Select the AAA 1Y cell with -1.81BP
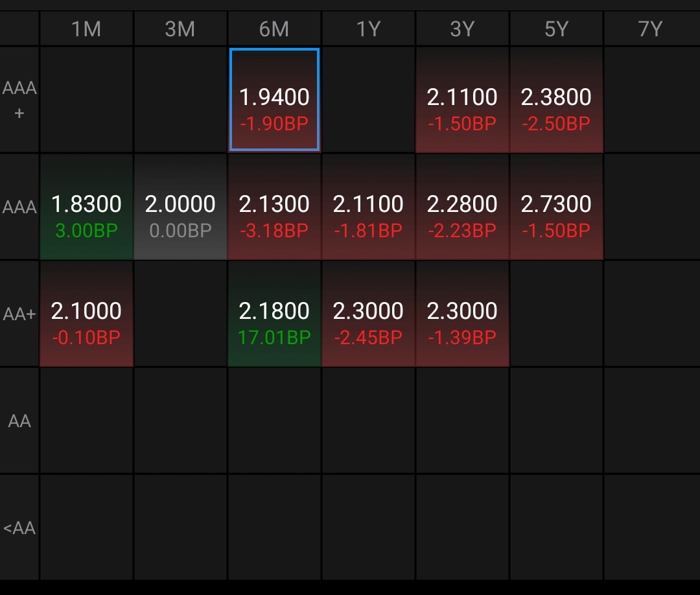This screenshot has height=595, width=700. [368, 207]
